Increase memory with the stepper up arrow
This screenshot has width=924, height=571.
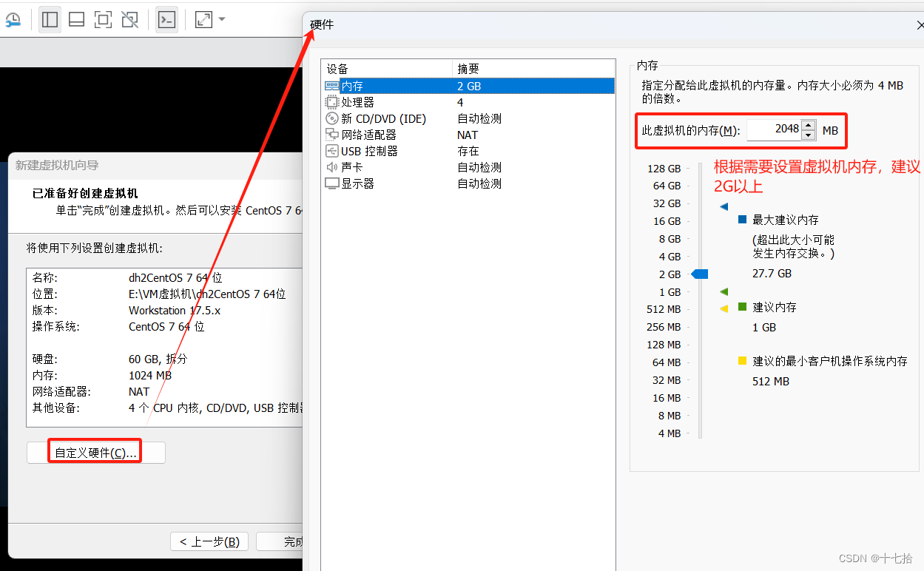tap(808, 124)
